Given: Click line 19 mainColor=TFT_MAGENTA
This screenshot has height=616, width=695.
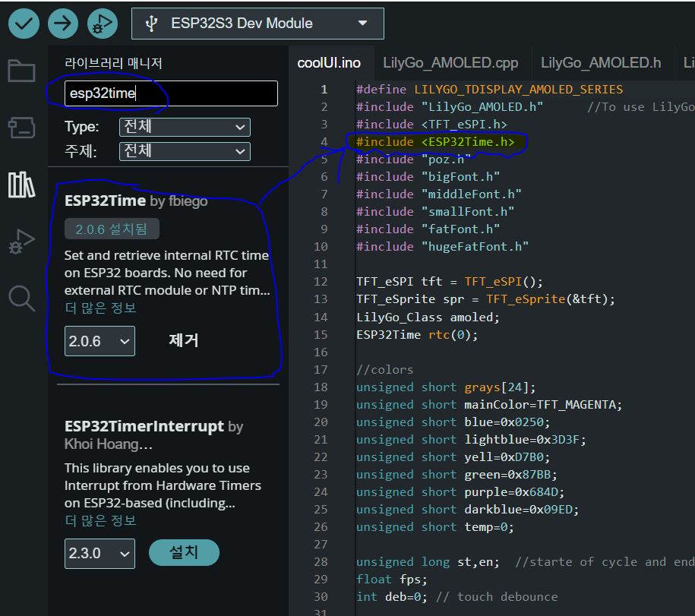Looking at the screenshot, I should tap(489, 405).
